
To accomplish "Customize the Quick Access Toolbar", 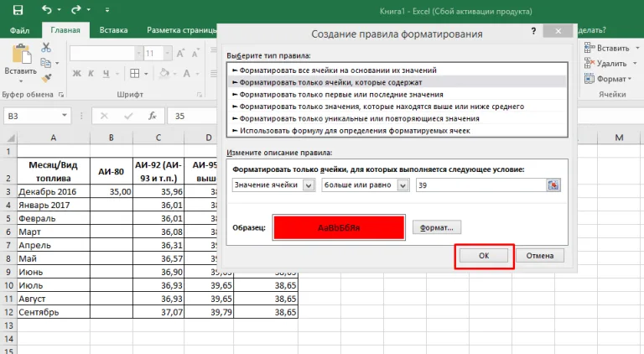I will coord(107,10).
